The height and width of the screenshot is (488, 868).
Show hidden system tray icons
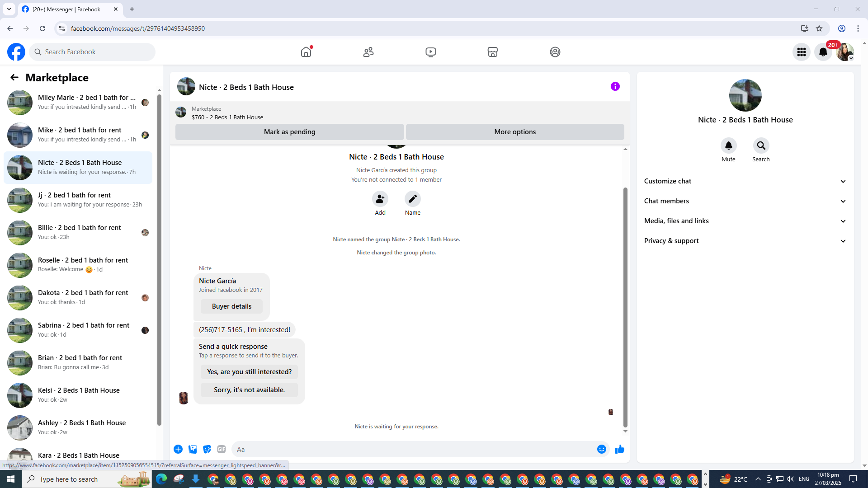[x=758, y=479]
